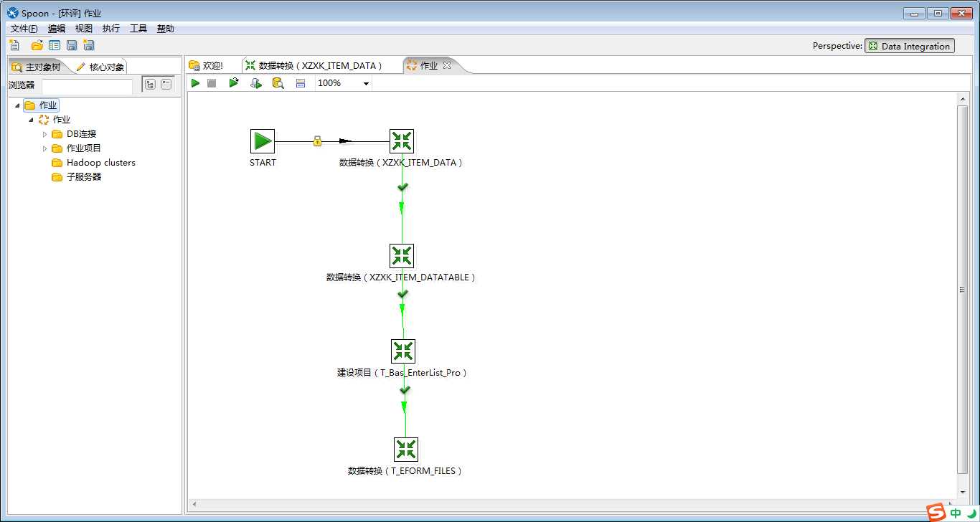980x522 pixels.
Task: Open the 帮助 menu
Action: 166,29
